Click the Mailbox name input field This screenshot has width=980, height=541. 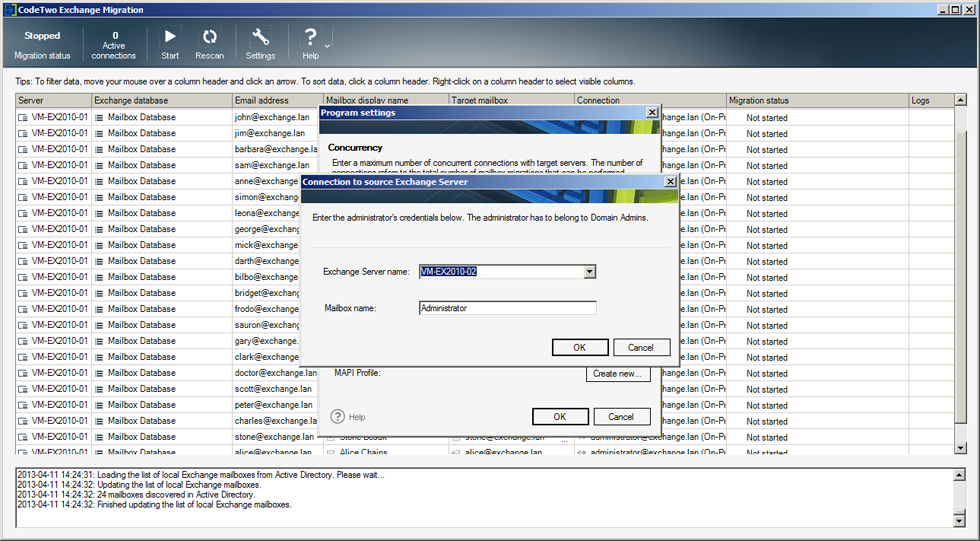[508, 308]
